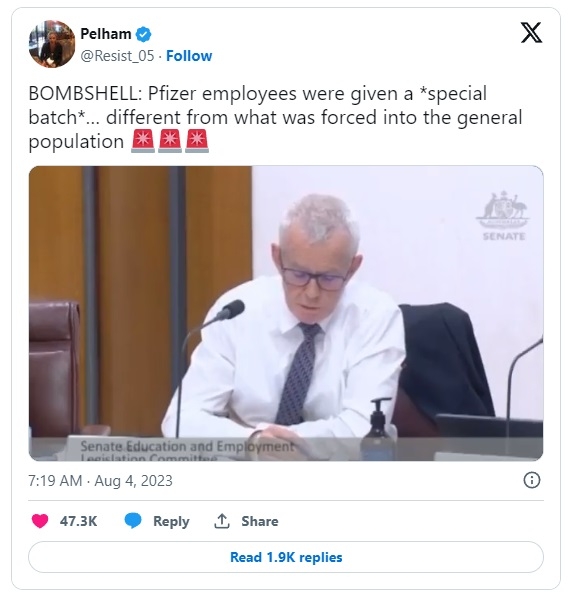Click the Twitter info circle icon

[x=532, y=480]
